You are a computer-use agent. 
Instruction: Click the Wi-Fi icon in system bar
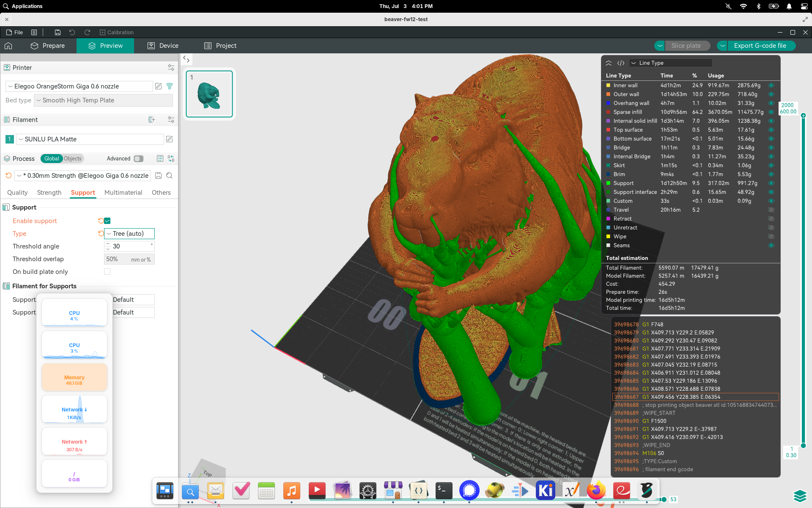(743, 6)
